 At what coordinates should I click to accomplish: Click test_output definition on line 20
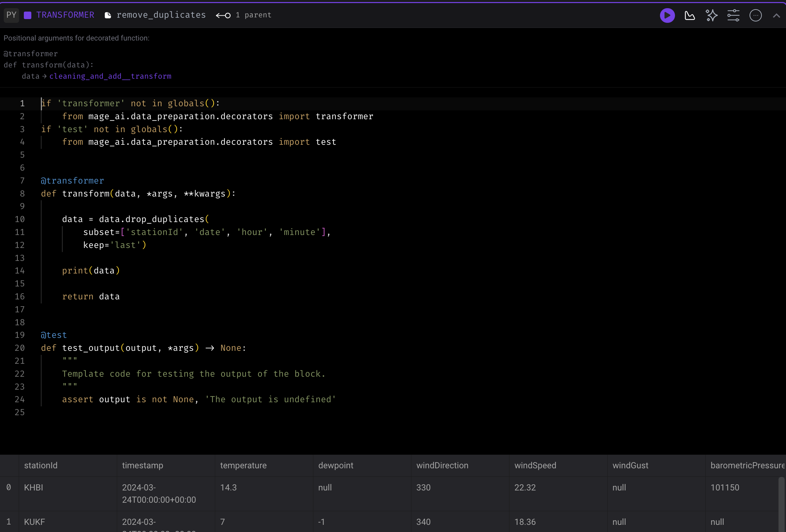tap(143, 348)
